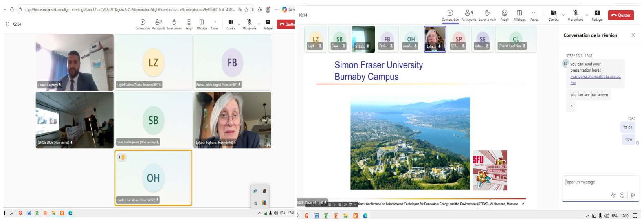The width and height of the screenshot is (644, 222).
Task: Open Edge browser from the right taskbar
Action: click(x=365, y=216)
